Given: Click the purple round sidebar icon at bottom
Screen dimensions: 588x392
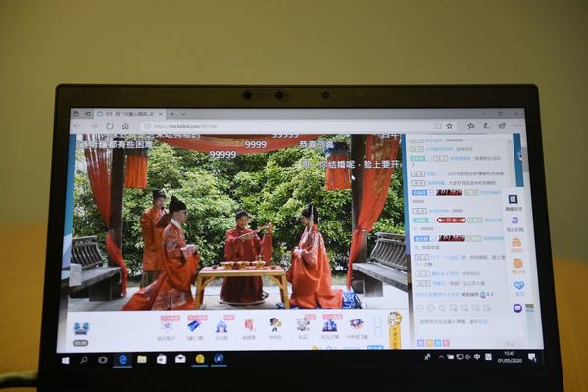Looking at the screenshot, I should point(517,307).
